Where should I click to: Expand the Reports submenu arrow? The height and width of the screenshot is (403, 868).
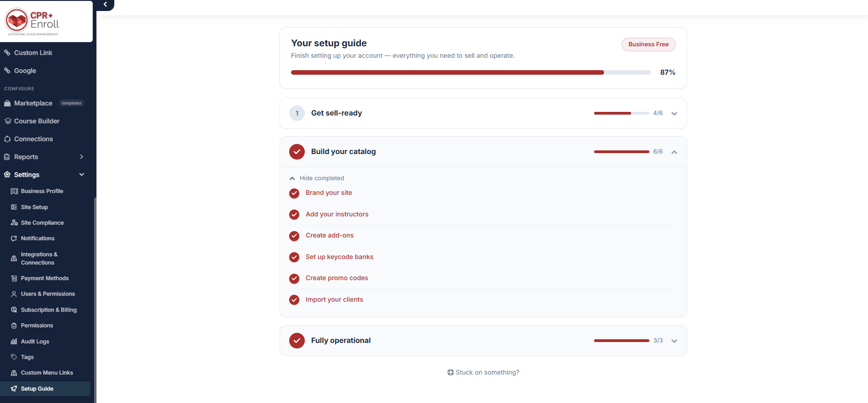point(82,157)
